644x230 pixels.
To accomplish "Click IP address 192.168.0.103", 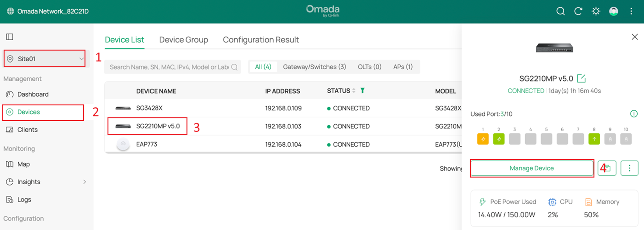I will (x=283, y=126).
